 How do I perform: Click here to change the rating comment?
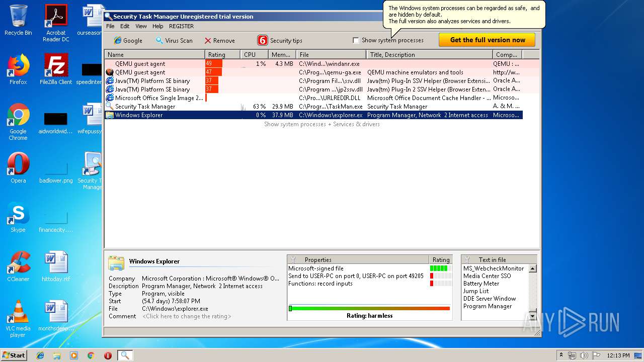coord(186,316)
